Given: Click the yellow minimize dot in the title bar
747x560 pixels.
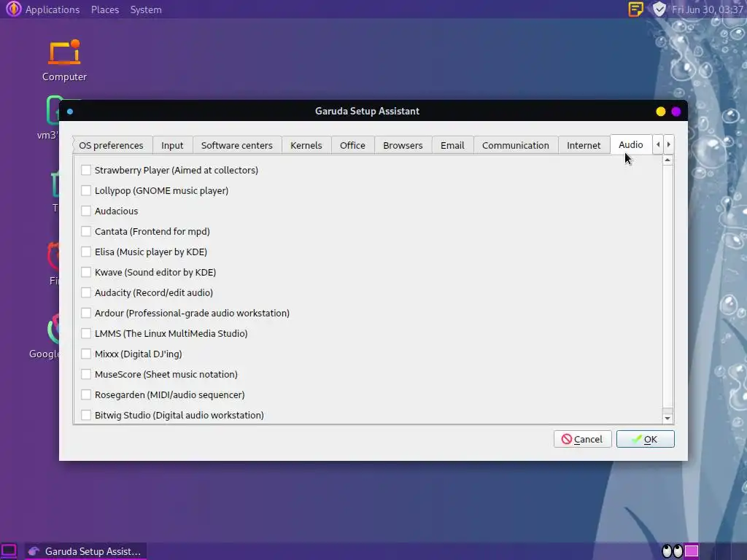Looking at the screenshot, I should click(660, 112).
